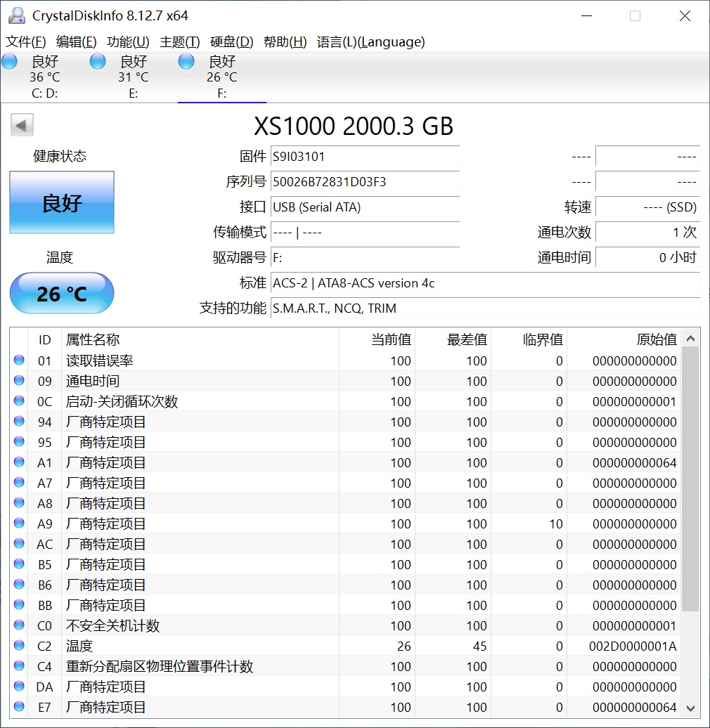Click the CrystalDiskInfo app icon in title bar
The image size is (710, 728).
17,15
